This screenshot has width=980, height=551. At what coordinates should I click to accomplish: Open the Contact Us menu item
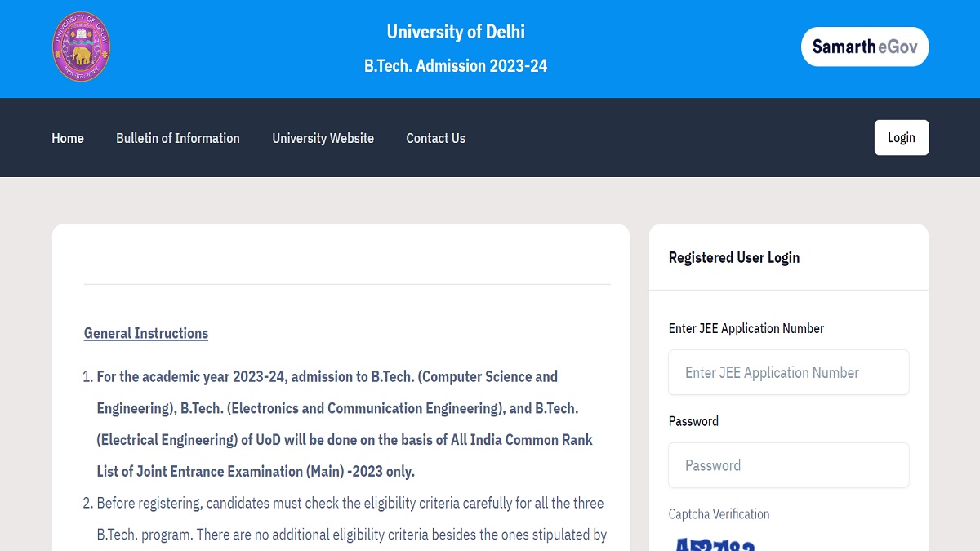[435, 138]
